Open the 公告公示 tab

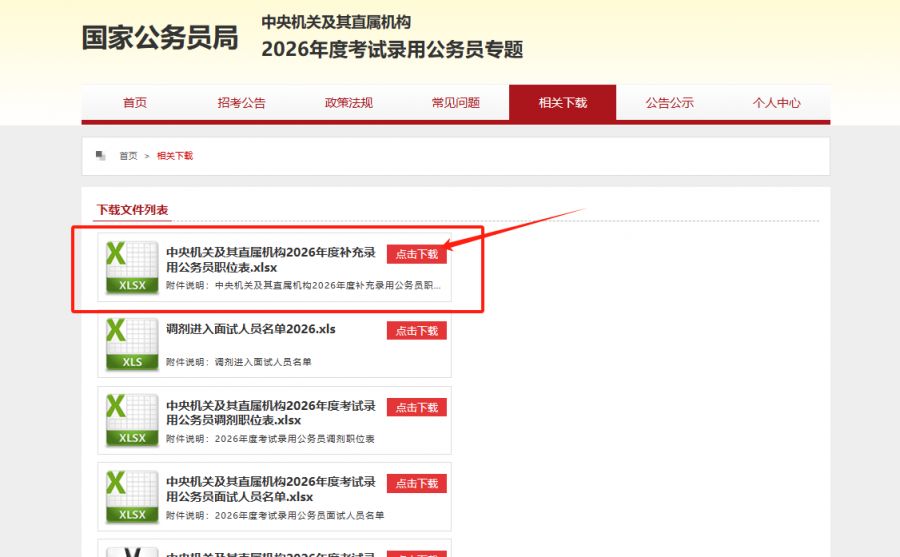tap(669, 103)
